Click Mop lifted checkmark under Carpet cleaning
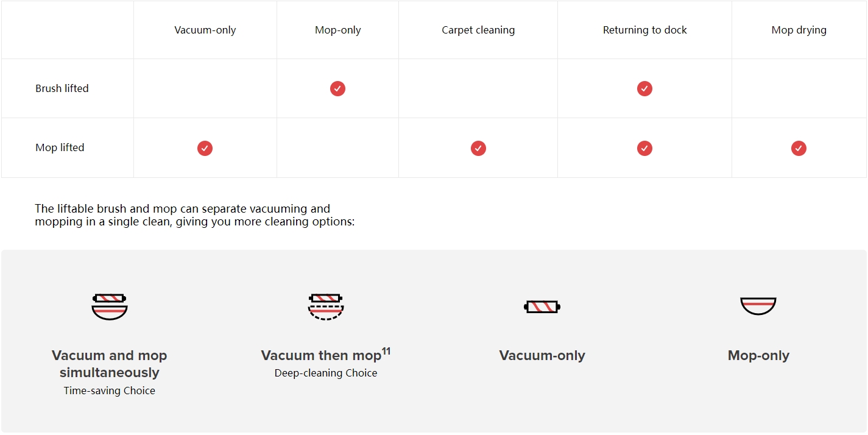 [478, 148]
